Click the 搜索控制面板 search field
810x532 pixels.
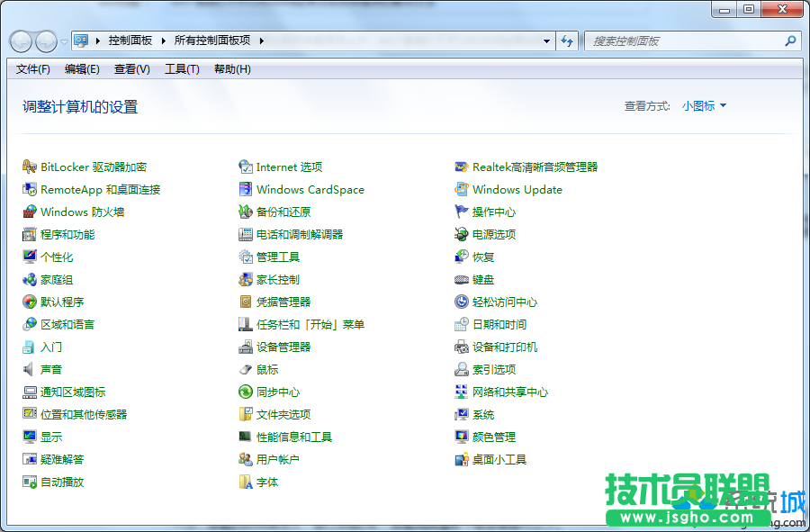(684, 41)
